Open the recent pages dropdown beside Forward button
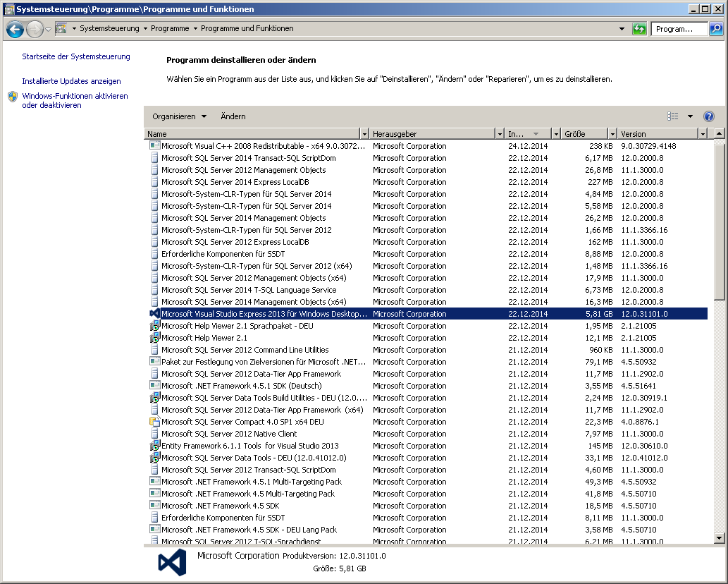 pos(48,29)
